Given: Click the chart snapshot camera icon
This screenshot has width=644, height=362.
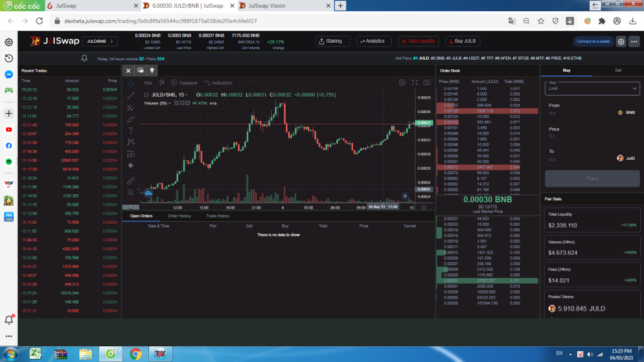Looking at the screenshot, I should click(427, 82).
